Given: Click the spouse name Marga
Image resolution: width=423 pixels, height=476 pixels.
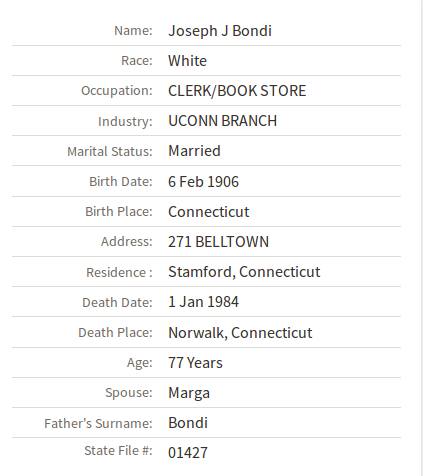Looking at the screenshot, I should click(x=189, y=393).
